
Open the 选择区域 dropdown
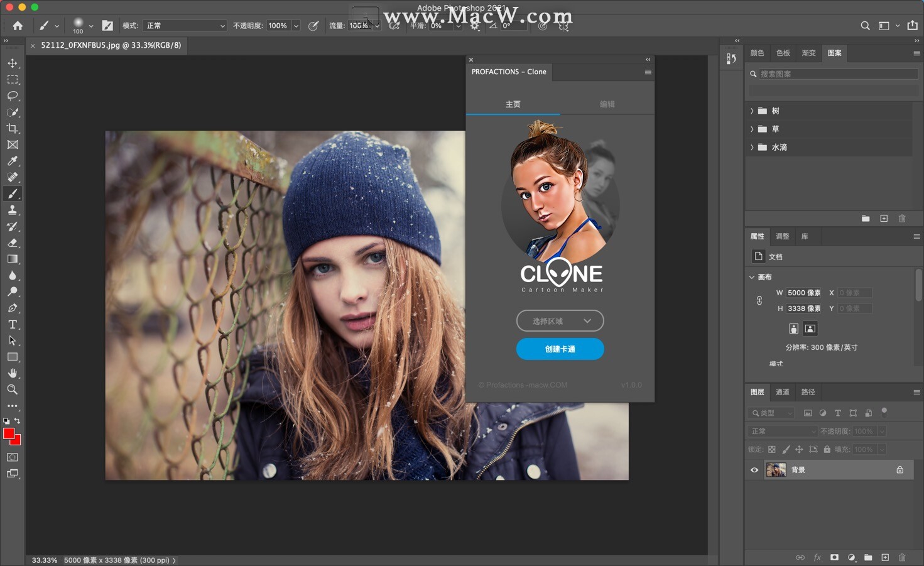560,321
